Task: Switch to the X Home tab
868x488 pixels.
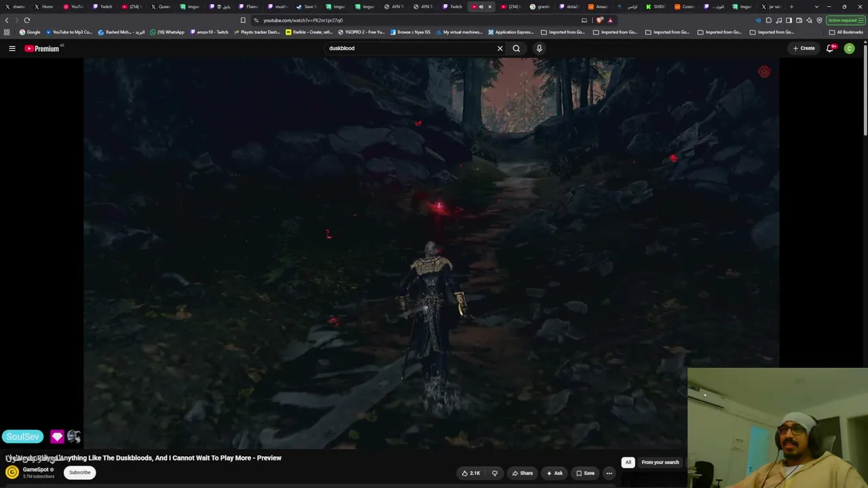Action: (x=43, y=7)
